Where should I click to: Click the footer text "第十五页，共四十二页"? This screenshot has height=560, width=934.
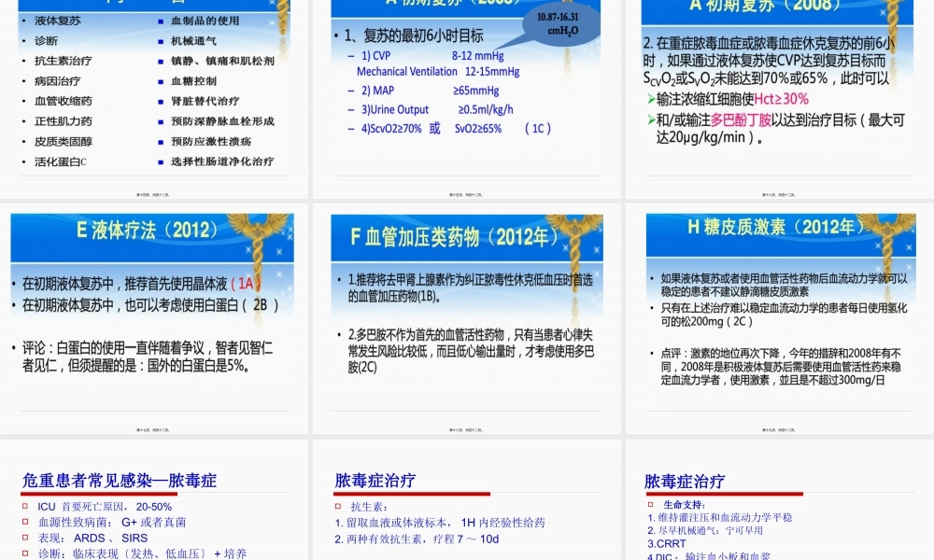(x=465, y=193)
